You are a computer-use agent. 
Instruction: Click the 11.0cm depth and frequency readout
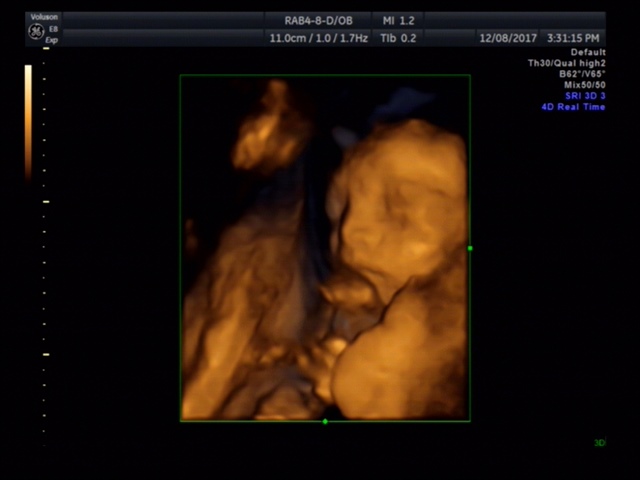pos(318,38)
